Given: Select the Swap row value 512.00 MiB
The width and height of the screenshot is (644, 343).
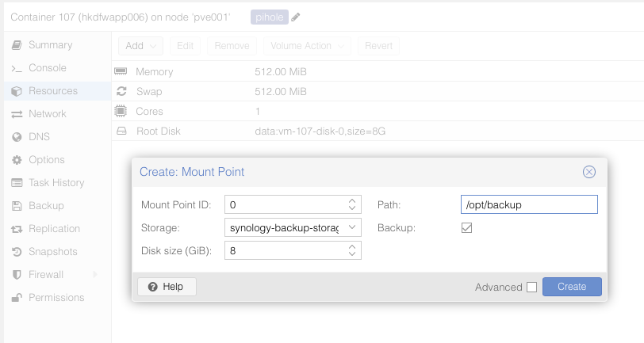Looking at the screenshot, I should point(281,92).
